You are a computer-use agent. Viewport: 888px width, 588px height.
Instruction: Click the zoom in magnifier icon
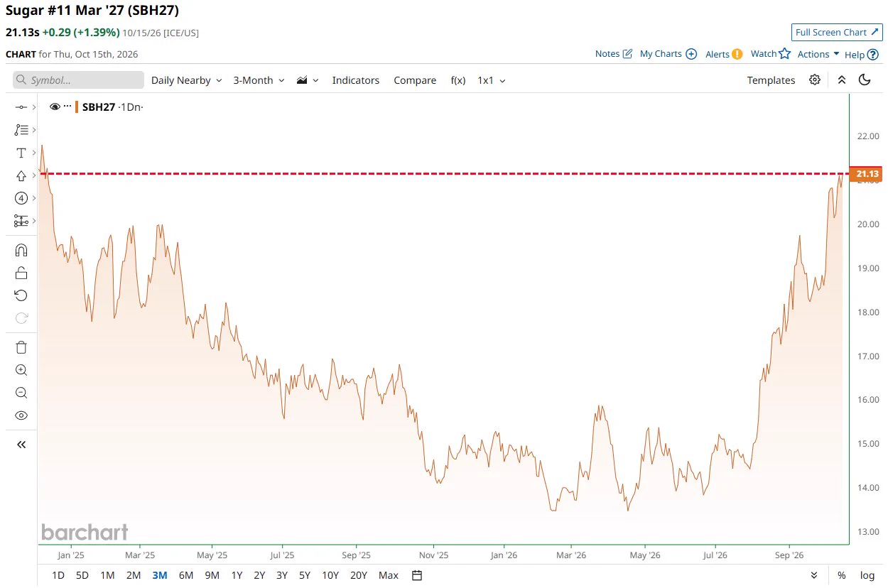21,370
